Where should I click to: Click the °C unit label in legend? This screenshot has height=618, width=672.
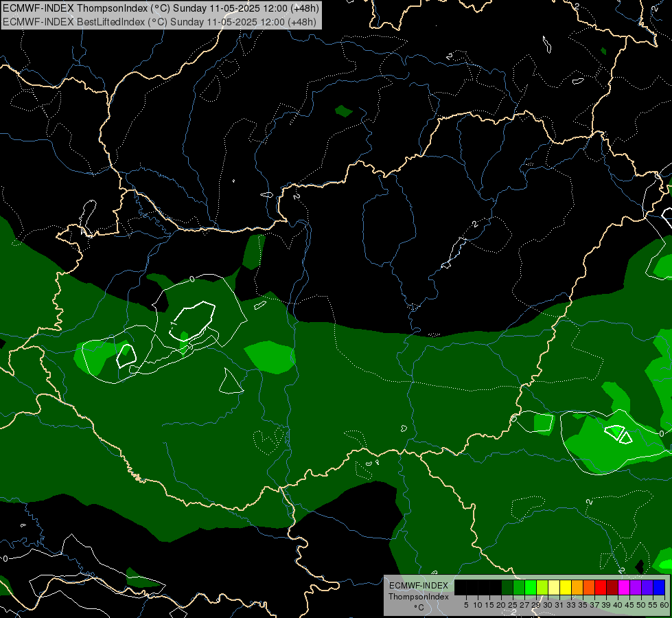[419, 607]
